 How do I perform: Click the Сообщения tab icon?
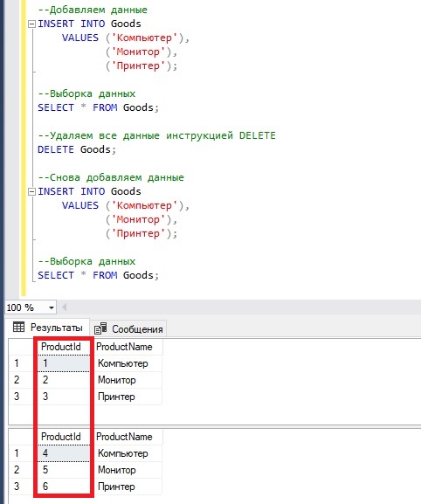tap(100, 328)
